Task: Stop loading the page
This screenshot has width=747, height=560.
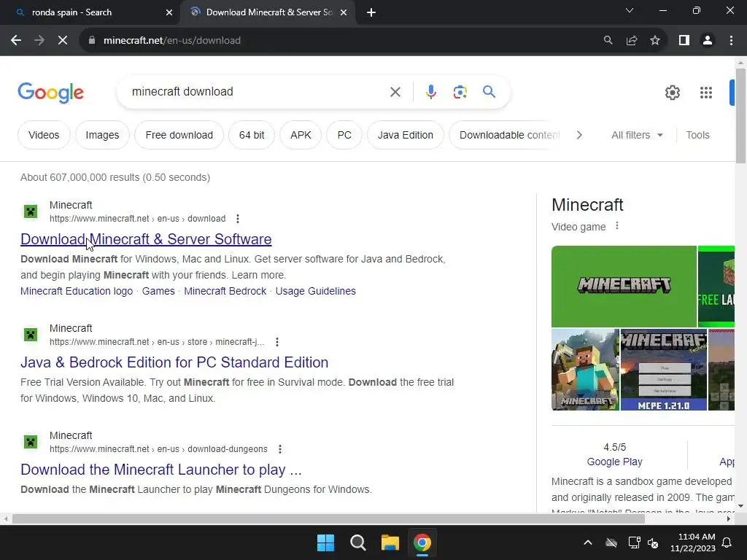Action: tap(63, 41)
